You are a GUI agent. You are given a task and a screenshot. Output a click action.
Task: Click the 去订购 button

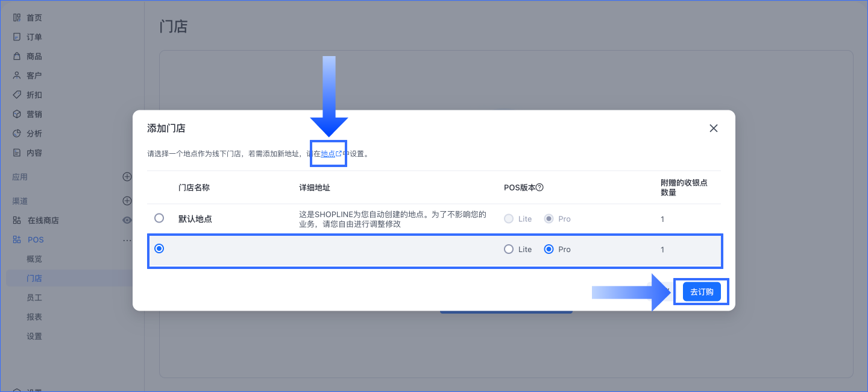[x=702, y=291]
